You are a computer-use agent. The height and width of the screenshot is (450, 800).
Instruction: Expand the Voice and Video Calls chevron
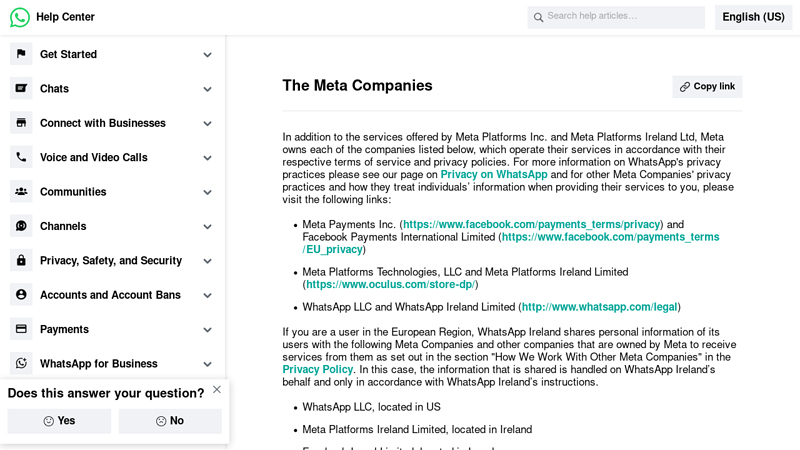click(x=207, y=158)
